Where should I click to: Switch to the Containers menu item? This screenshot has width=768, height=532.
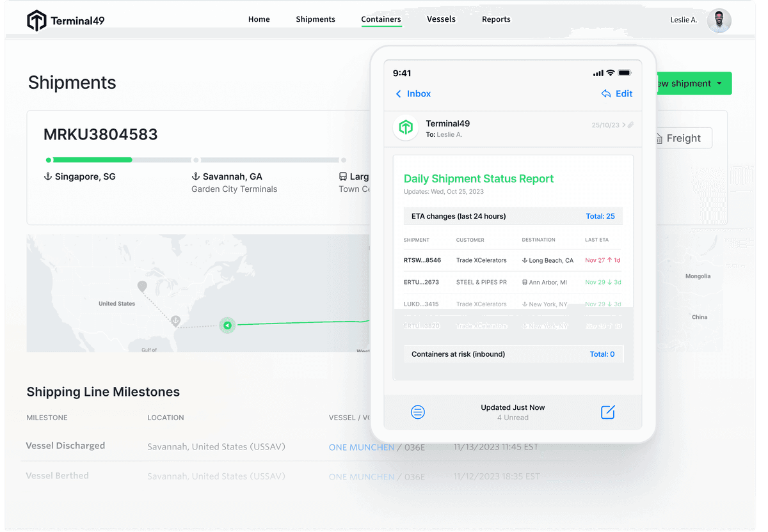381,19
